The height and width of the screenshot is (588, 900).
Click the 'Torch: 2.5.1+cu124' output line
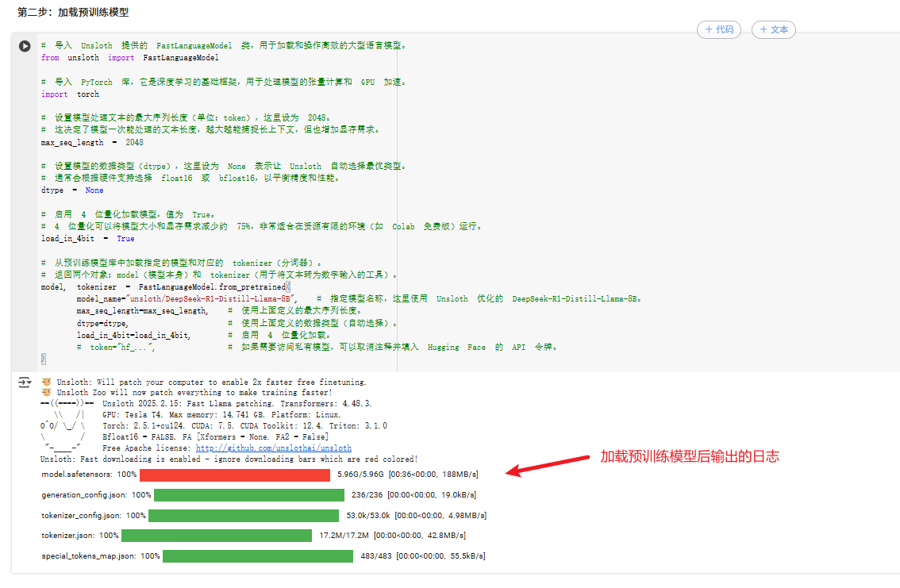244,425
